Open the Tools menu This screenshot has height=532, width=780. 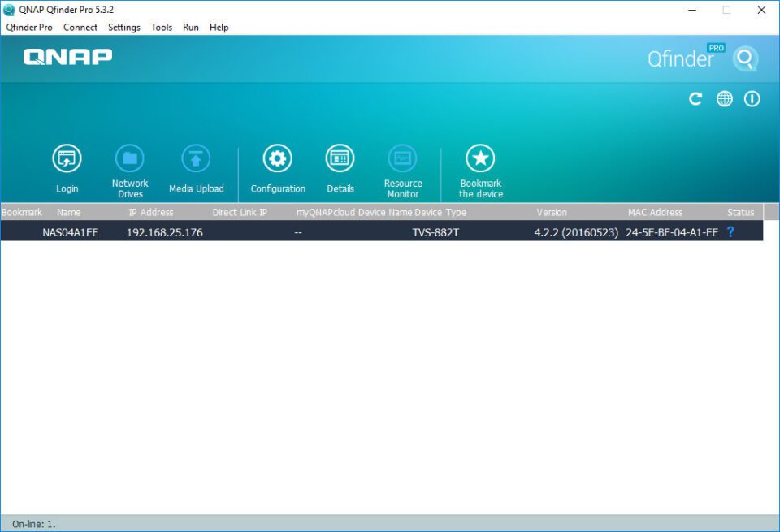[x=162, y=28]
